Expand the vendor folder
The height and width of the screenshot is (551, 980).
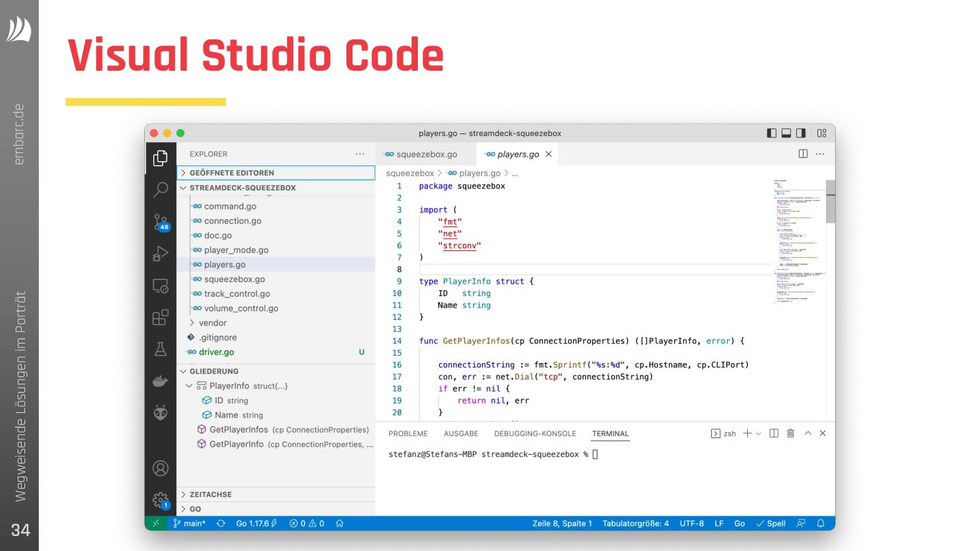click(276, 323)
